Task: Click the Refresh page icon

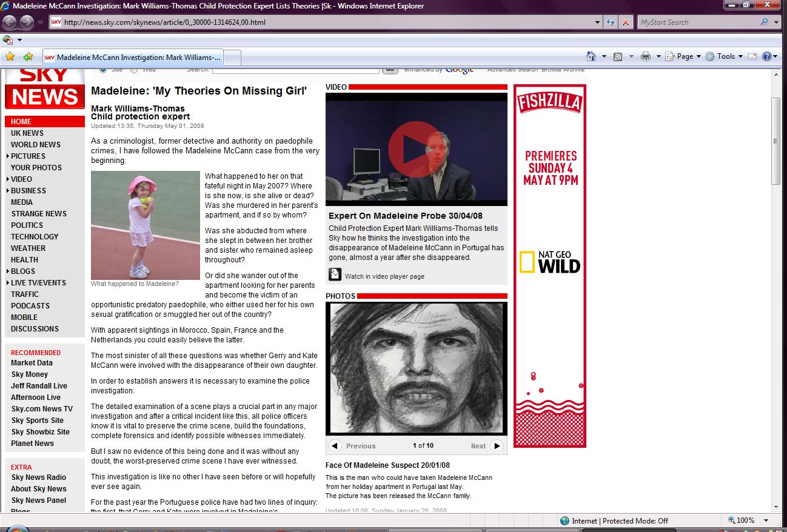Action: pyautogui.click(x=611, y=22)
